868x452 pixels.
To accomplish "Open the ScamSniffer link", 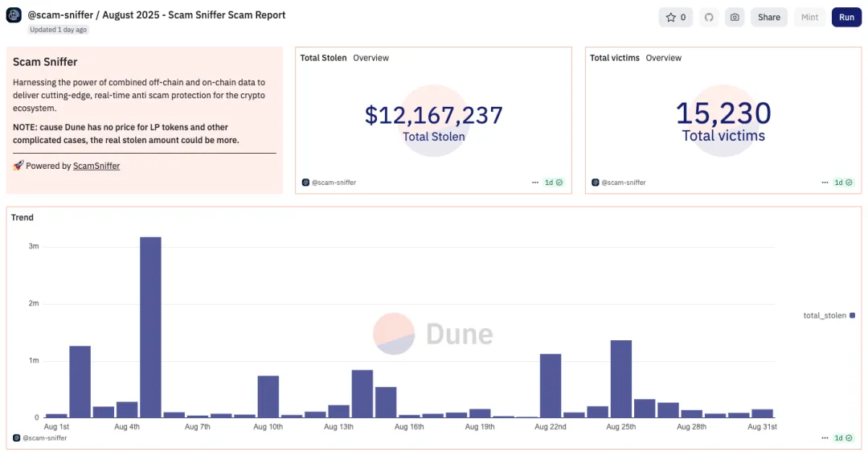I will point(96,166).
